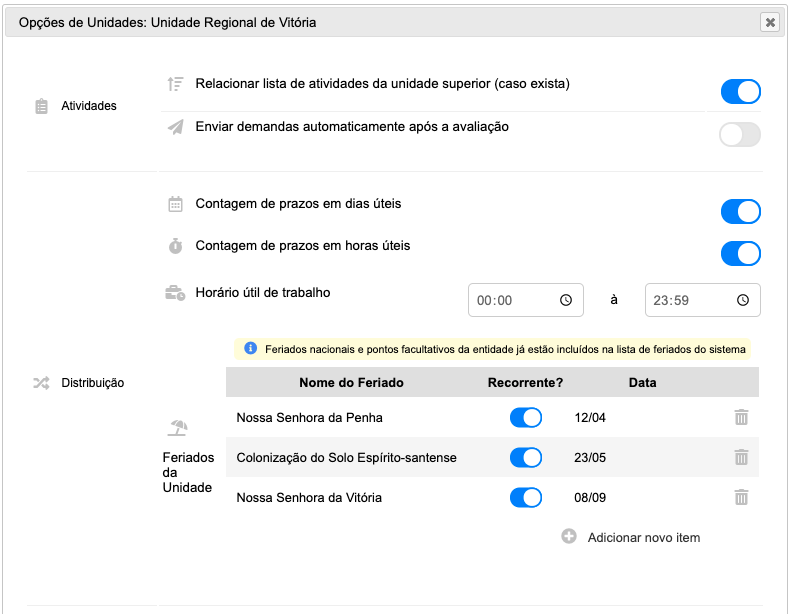Click the plus icon to add new item
Image resolution: width=793 pixels, height=614 pixels.
pyautogui.click(x=569, y=536)
